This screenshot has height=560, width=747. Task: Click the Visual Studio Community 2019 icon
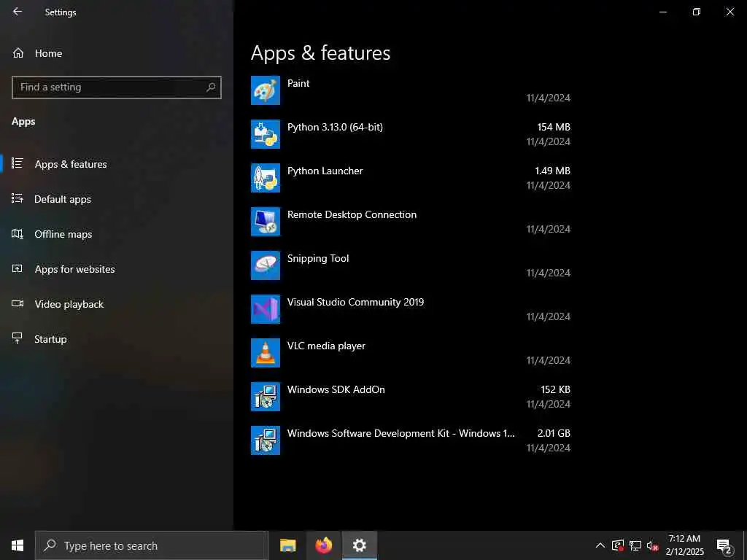(266, 309)
